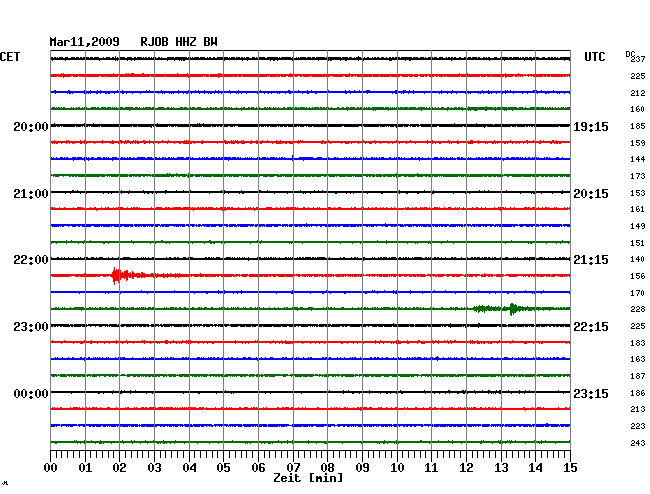
Task: Click the date label Mar11,2009
Action: point(85,42)
